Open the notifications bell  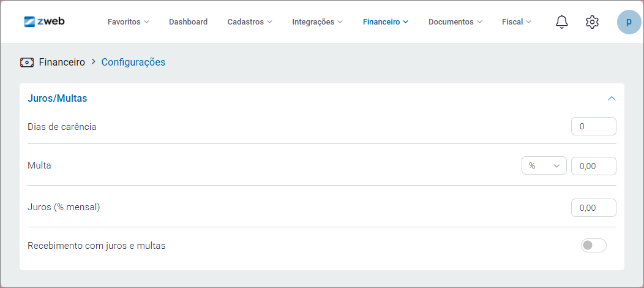coord(561,22)
